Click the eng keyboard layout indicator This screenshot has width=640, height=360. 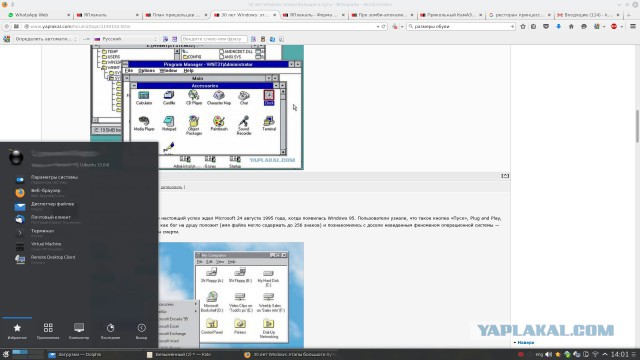[539, 354]
